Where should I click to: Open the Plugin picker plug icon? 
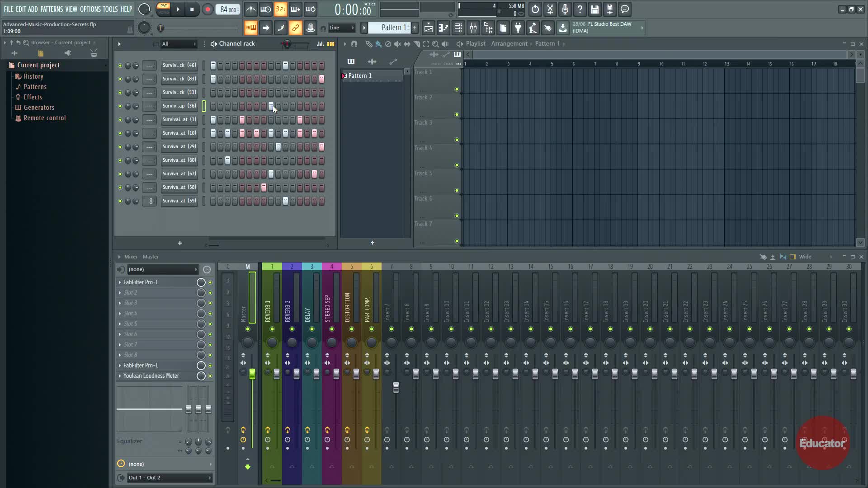click(518, 28)
